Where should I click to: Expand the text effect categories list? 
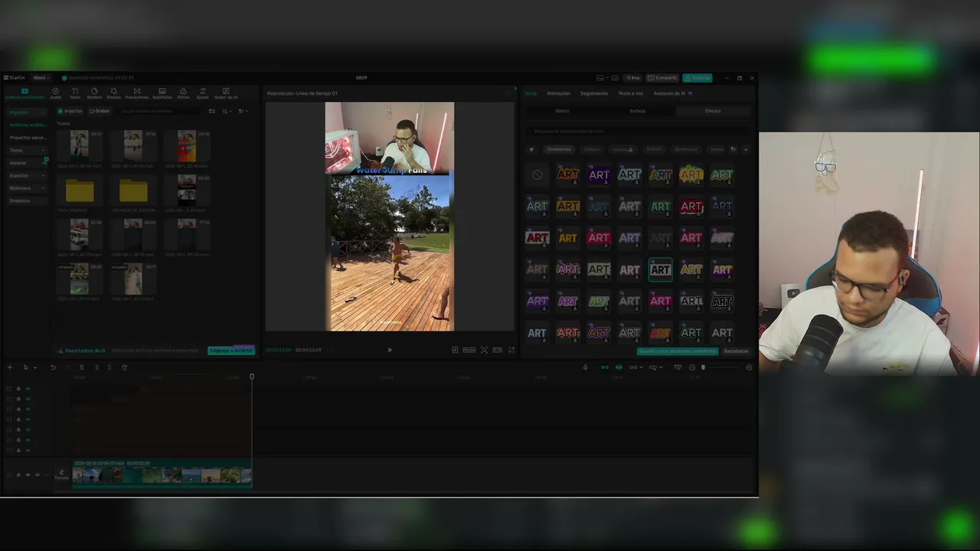tap(746, 149)
